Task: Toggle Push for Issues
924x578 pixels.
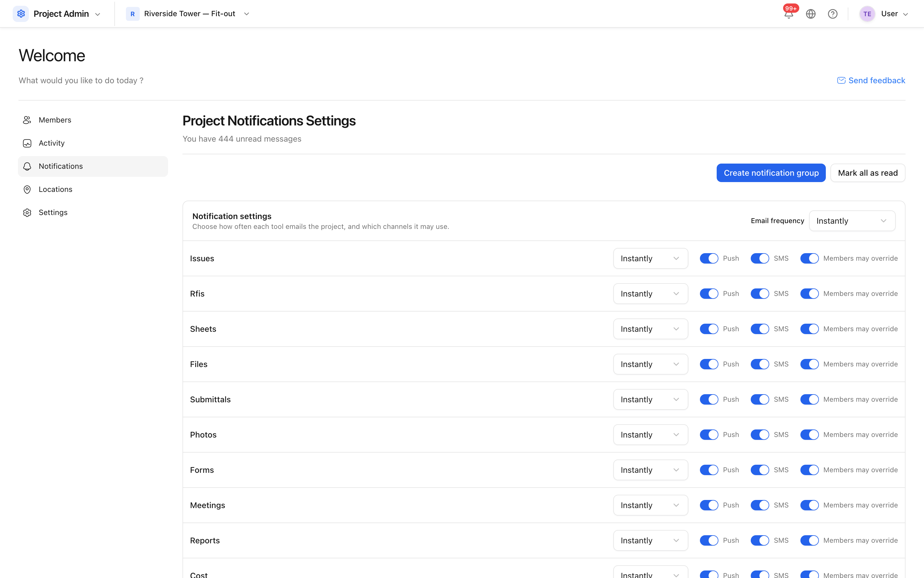Action: [x=709, y=258]
